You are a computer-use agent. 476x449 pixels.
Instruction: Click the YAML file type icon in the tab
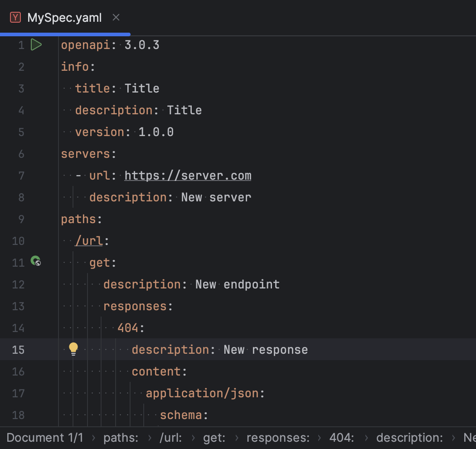[x=15, y=17]
